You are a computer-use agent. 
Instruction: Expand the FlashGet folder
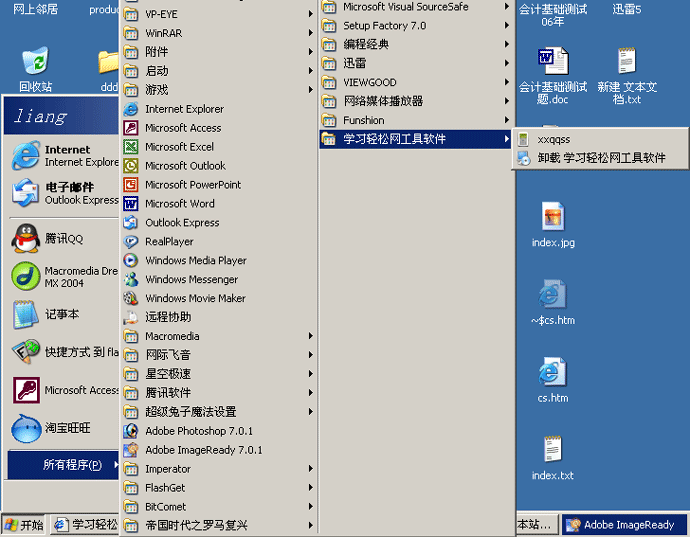[219, 488]
